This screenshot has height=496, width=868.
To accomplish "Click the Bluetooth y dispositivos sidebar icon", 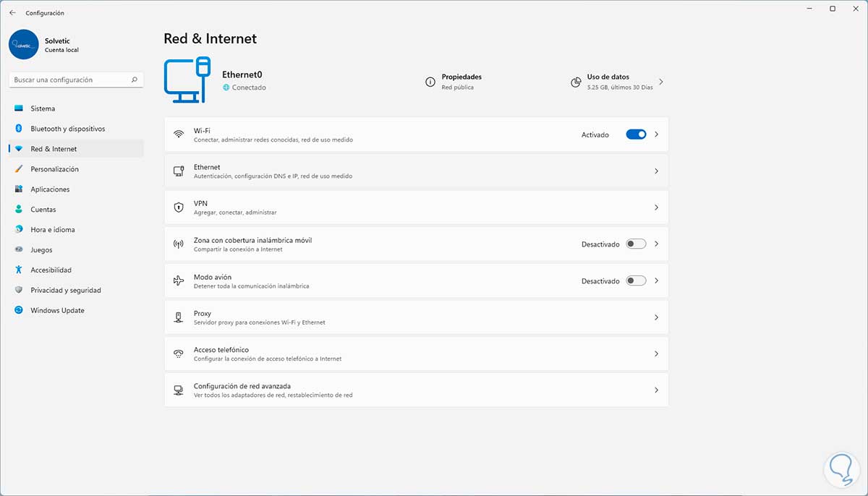I will 19,129.
